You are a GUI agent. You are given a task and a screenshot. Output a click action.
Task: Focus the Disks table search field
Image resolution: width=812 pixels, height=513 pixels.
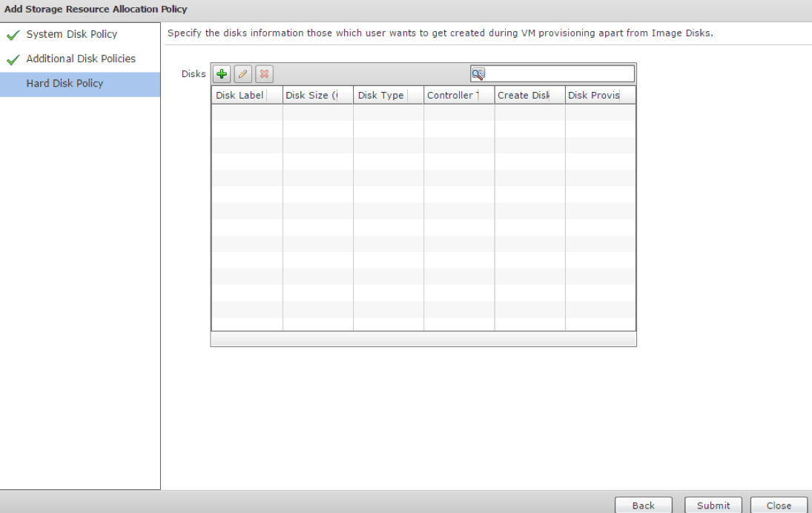(552, 74)
